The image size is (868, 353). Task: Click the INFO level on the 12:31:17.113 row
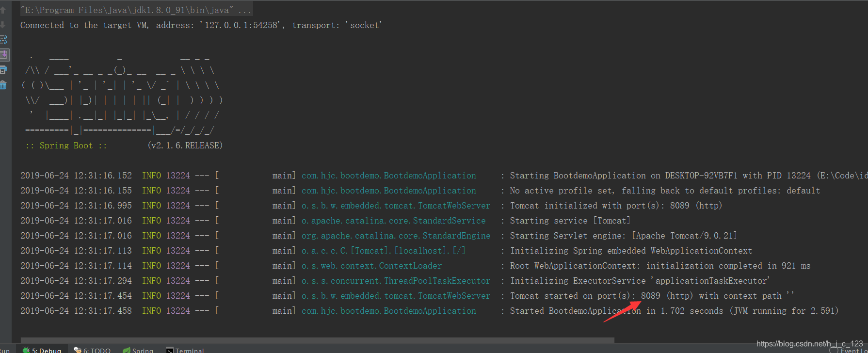(x=151, y=251)
